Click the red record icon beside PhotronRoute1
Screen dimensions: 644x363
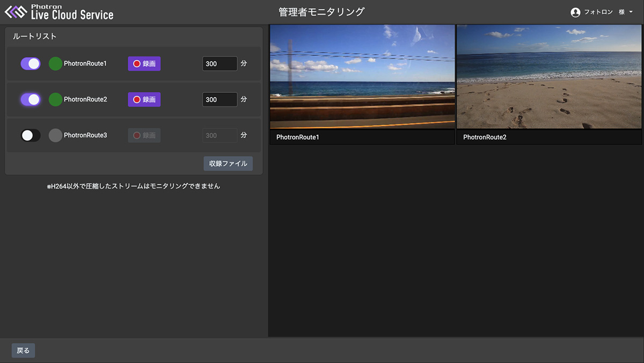(x=137, y=63)
